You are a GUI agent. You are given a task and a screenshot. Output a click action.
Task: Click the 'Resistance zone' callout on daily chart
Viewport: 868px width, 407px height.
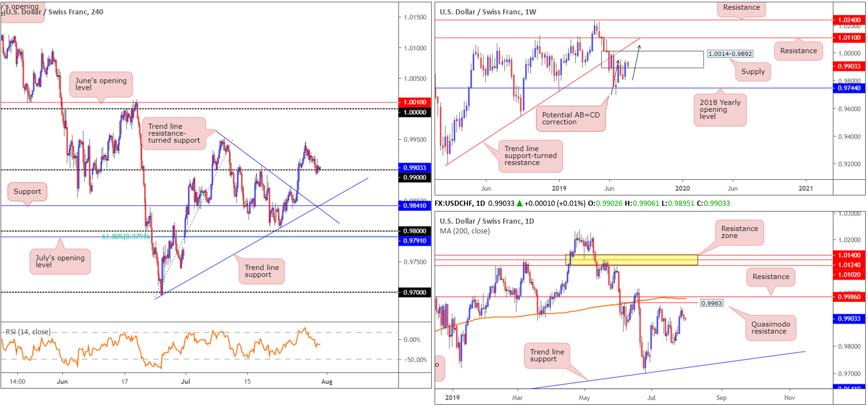[740, 233]
